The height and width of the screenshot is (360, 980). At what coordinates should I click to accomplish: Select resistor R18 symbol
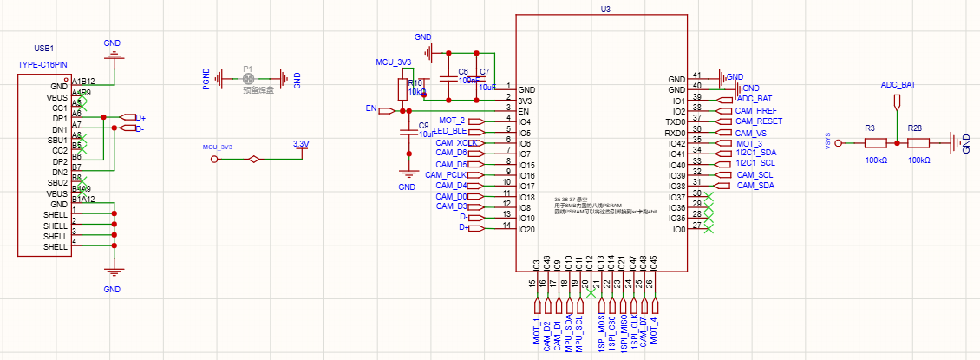(403, 89)
